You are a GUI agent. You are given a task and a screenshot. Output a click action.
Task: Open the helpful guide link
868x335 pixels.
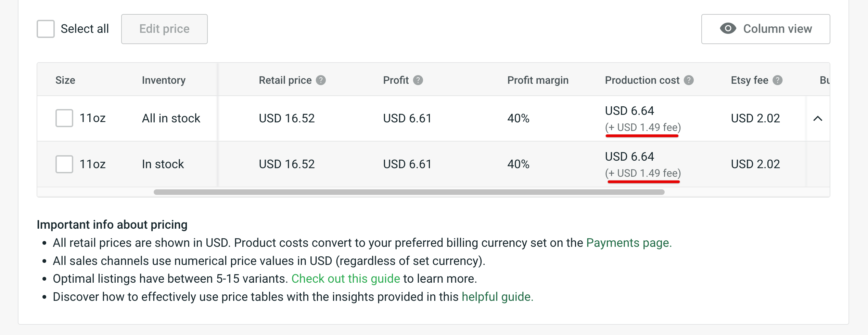point(497,297)
